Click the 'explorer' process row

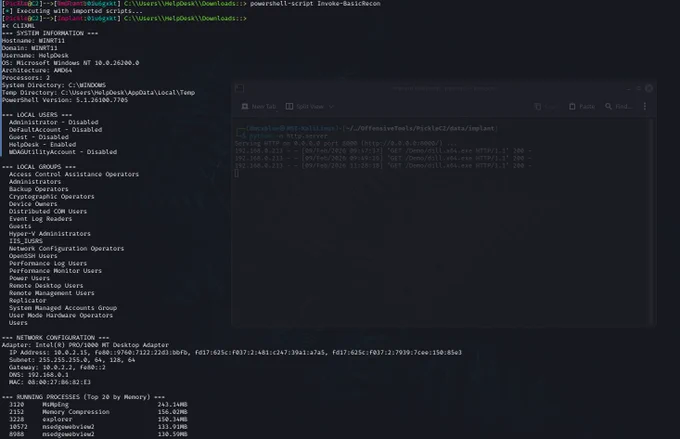[98, 419]
